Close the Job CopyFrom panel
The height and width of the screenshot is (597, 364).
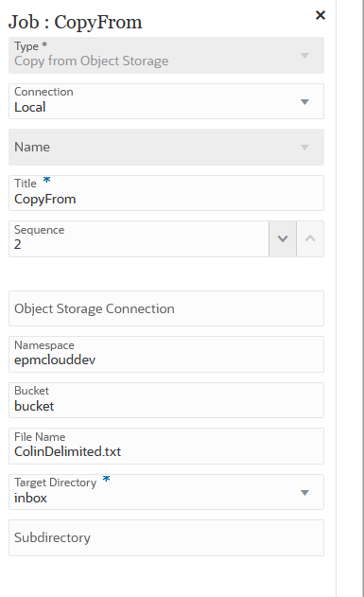pos(321,15)
